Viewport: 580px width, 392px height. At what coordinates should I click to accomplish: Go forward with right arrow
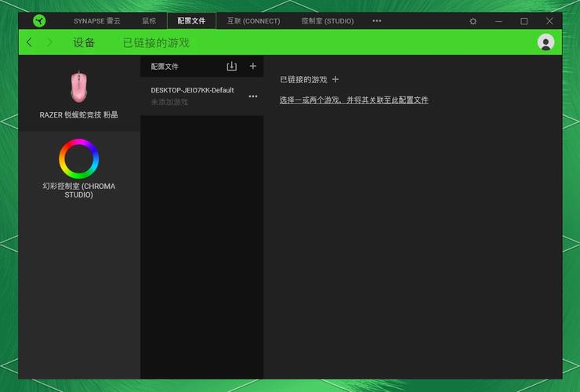click(49, 42)
